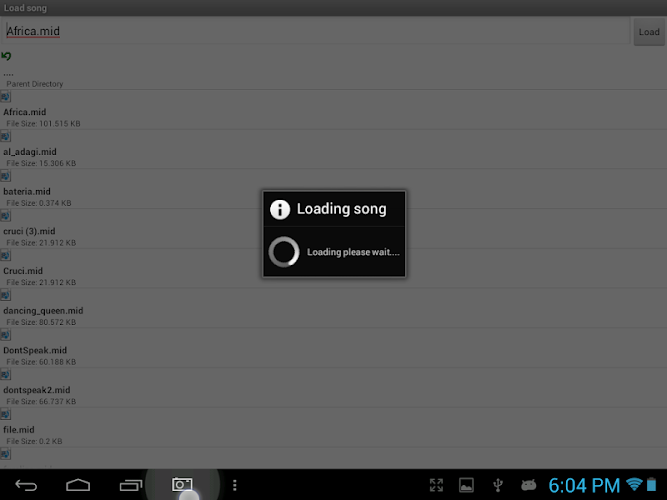Tap the screenshot camera icon
Screen dimensions: 667x500
click(x=182, y=484)
